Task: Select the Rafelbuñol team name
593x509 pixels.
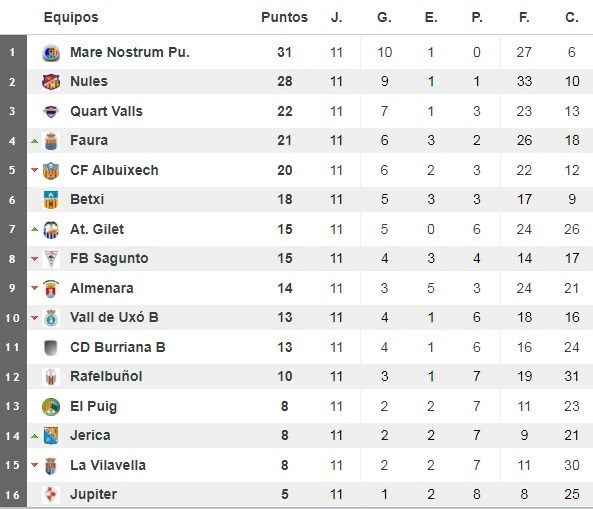Action: point(106,377)
